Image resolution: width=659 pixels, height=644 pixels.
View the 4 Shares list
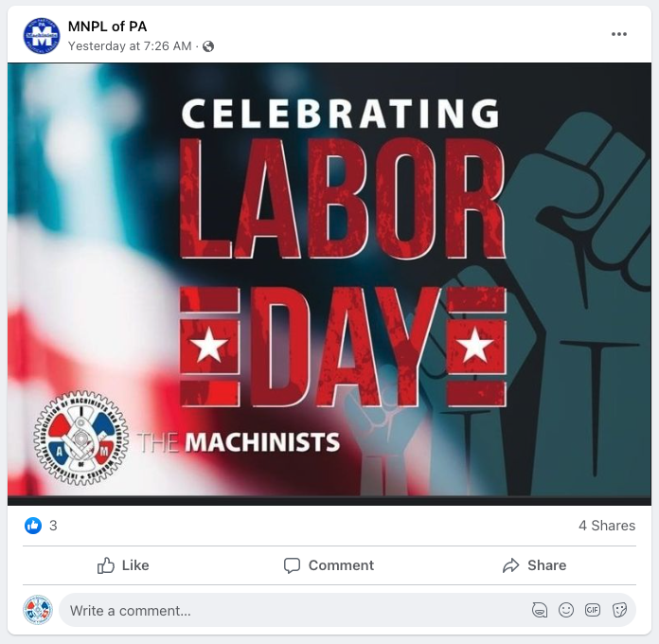point(607,526)
